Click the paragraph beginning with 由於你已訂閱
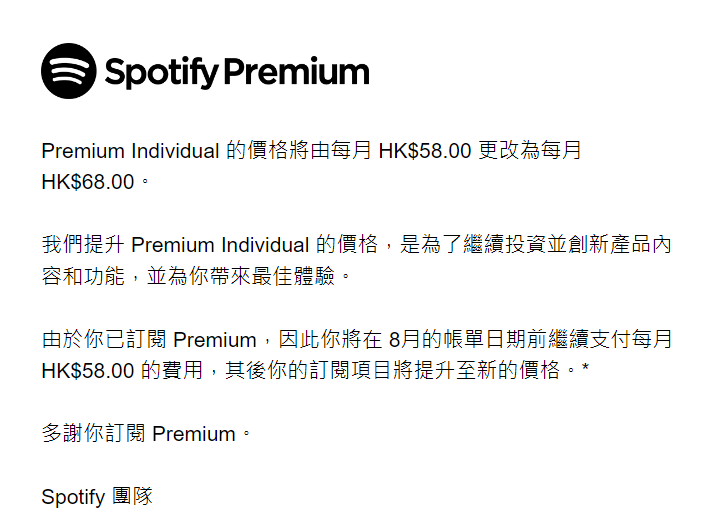724x525 pixels. [x=356, y=355]
